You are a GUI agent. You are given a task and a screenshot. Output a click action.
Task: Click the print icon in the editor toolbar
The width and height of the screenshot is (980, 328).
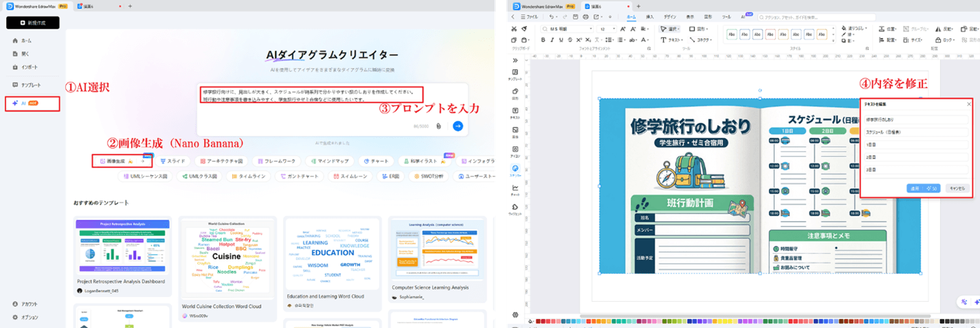coord(586,16)
